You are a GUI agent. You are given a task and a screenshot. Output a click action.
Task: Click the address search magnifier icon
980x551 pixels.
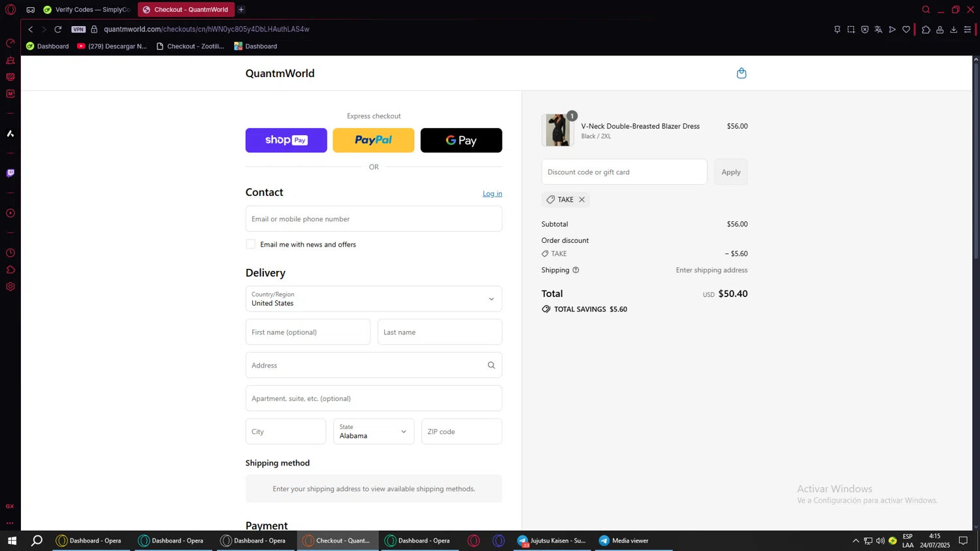tap(491, 366)
